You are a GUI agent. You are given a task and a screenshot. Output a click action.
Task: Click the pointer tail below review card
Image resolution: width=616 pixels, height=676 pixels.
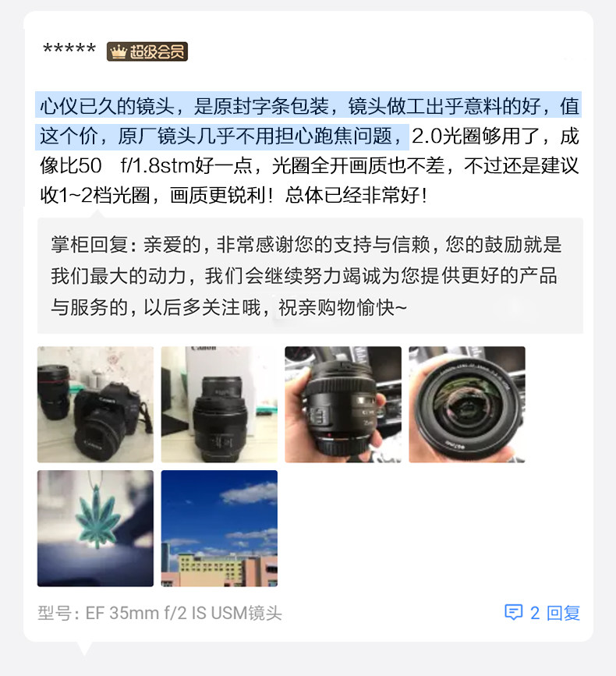[x=84, y=649]
